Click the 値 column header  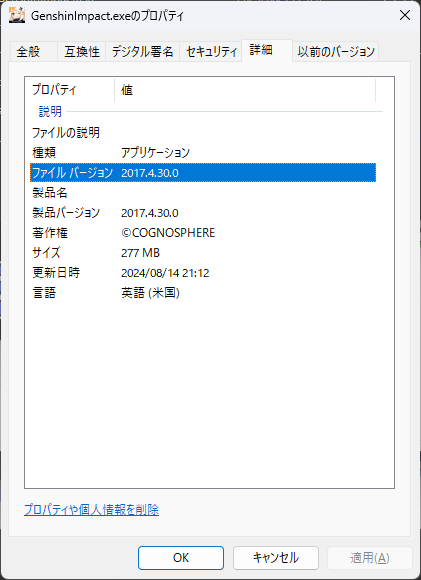click(245, 90)
